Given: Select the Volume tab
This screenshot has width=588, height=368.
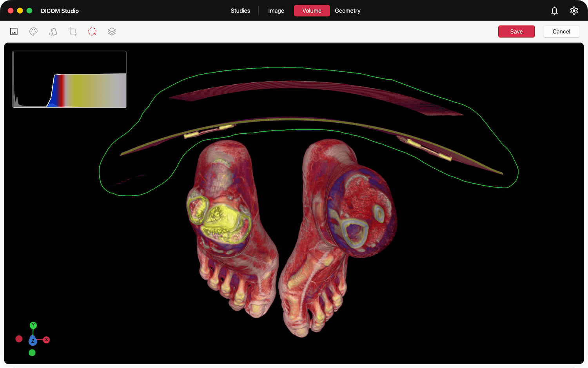Looking at the screenshot, I should (x=312, y=11).
